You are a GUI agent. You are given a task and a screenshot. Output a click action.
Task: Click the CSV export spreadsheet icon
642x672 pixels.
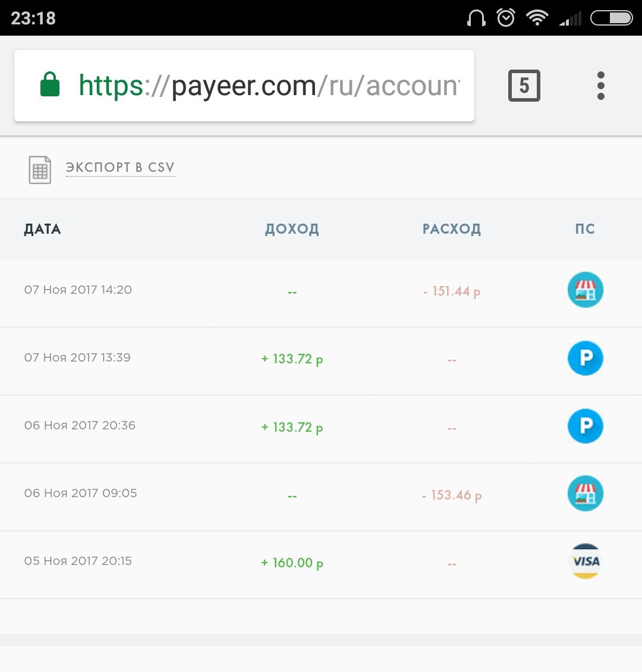click(40, 169)
